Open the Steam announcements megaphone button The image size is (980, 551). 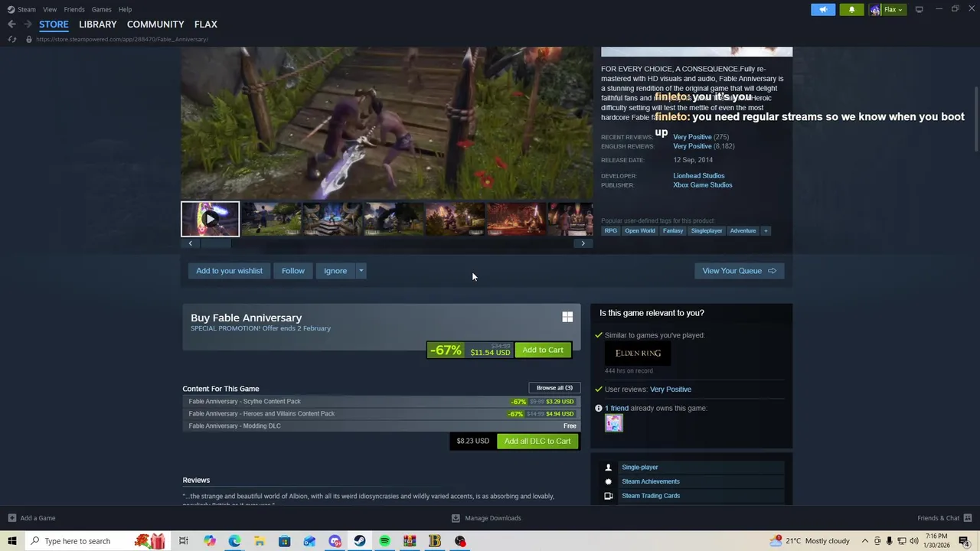pyautogui.click(x=823, y=9)
